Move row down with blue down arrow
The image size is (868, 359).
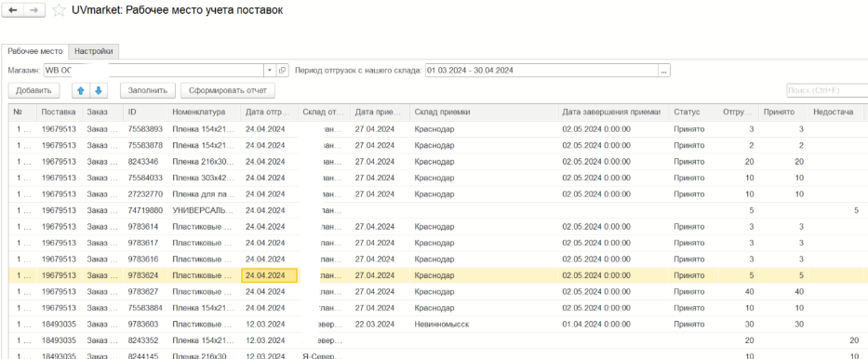coord(98,90)
